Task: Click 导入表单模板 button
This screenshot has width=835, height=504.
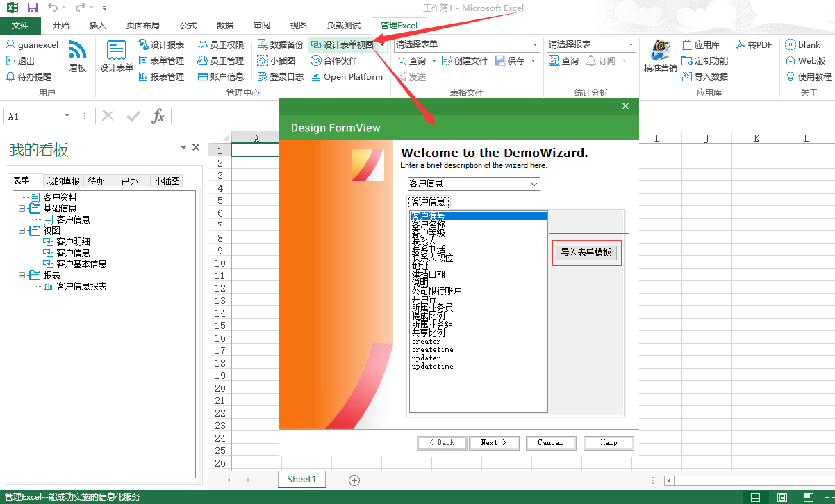Action: (x=586, y=252)
